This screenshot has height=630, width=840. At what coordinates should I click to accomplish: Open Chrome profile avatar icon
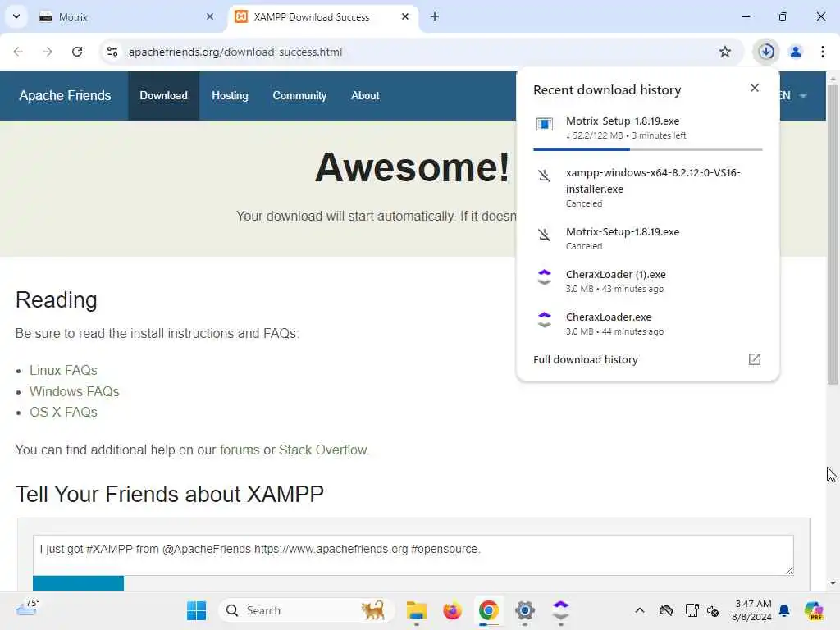[796, 52]
